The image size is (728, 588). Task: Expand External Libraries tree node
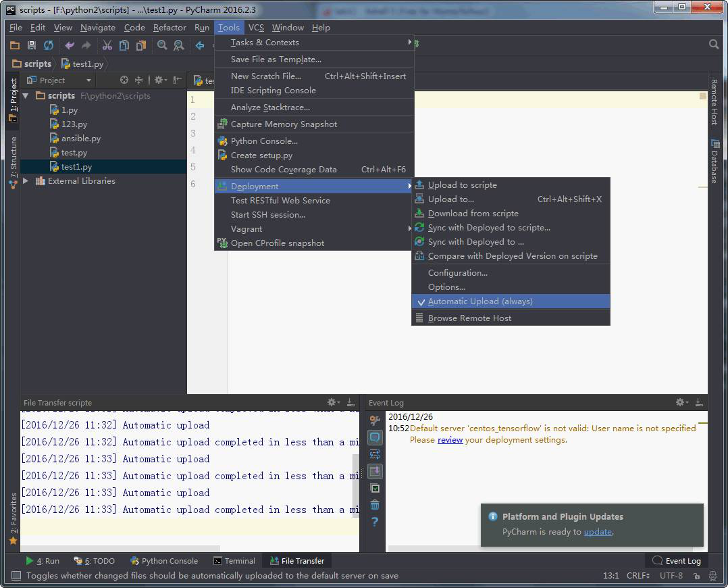tap(26, 181)
